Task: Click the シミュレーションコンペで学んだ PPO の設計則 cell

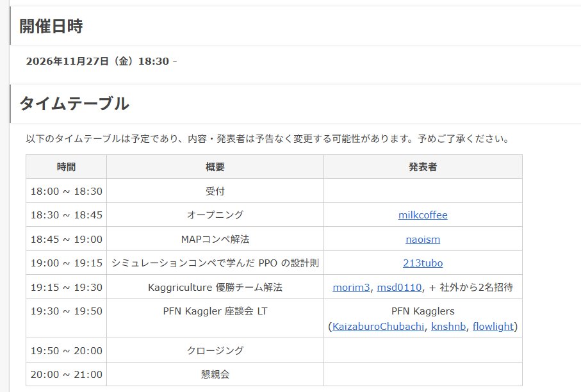Action: pos(215,263)
